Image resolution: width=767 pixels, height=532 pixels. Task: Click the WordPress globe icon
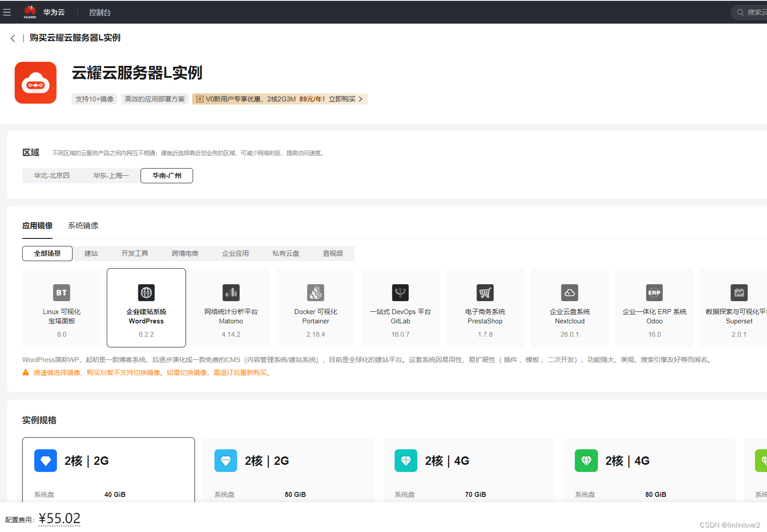tap(146, 293)
